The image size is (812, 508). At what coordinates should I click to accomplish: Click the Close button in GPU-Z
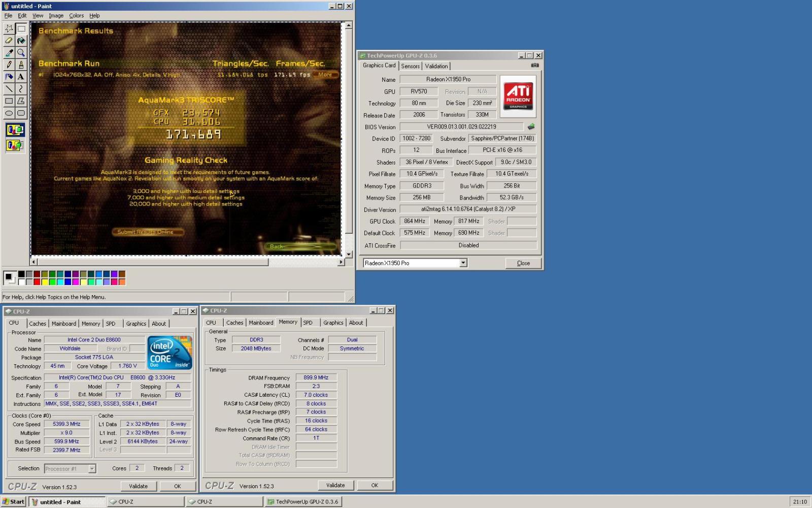coord(523,263)
